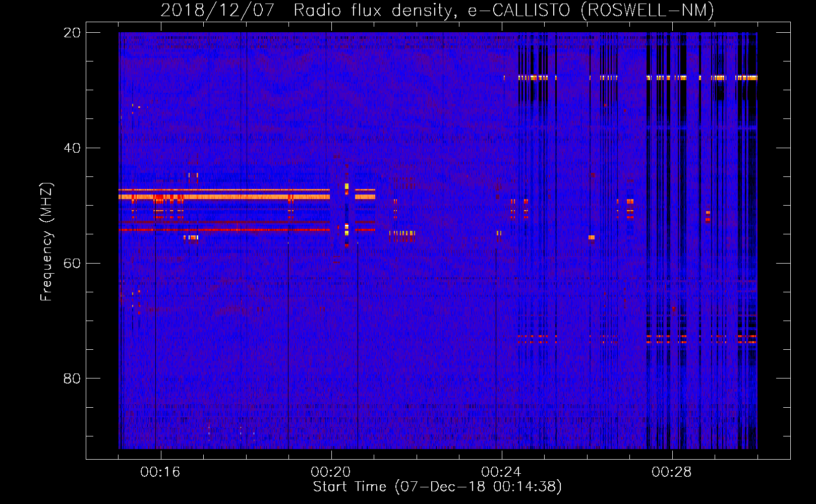The image size is (816, 504).
Task: Click the time tick label "00:24"
Action: (501, 472)
